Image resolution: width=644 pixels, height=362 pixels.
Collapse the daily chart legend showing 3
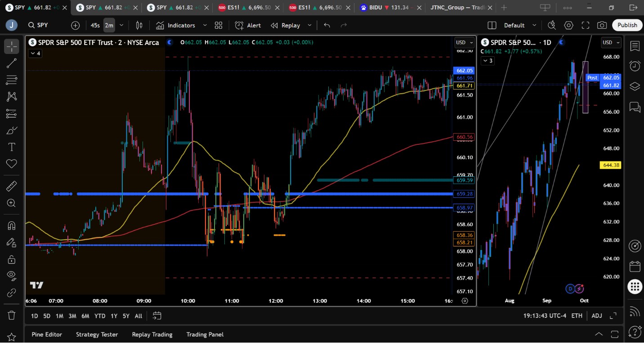pos(487,61)
